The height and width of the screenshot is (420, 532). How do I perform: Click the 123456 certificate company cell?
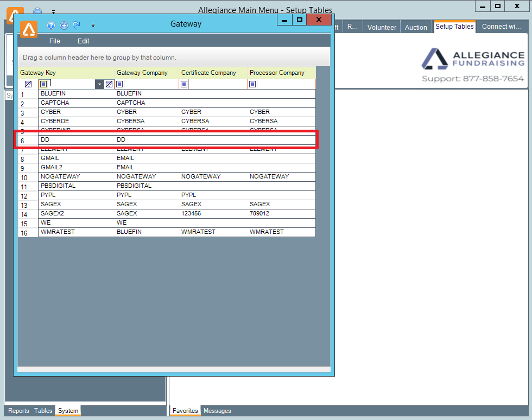(213, 213)
